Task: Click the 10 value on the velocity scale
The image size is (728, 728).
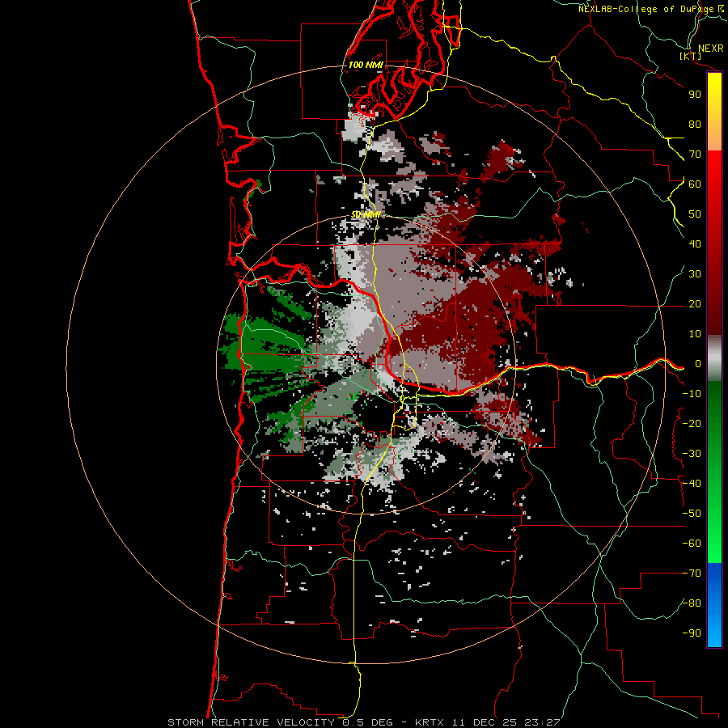Action: [695, 334]
